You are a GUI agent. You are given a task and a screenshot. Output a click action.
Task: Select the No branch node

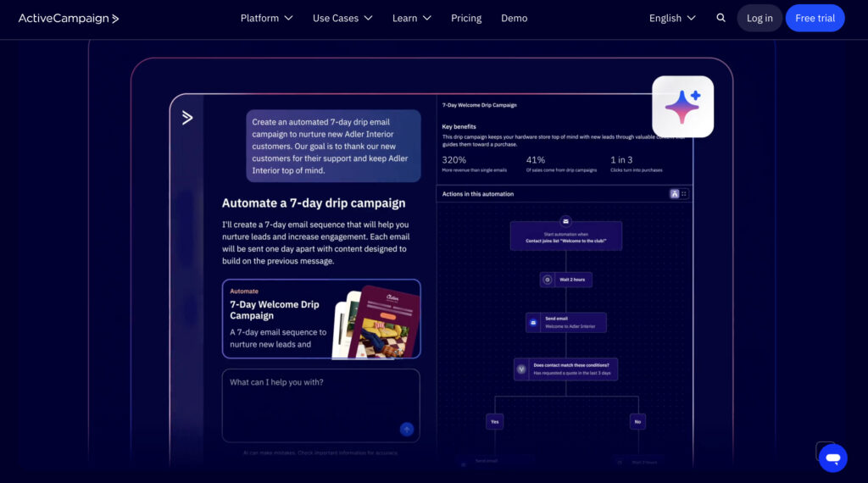(x=637, y=422)
